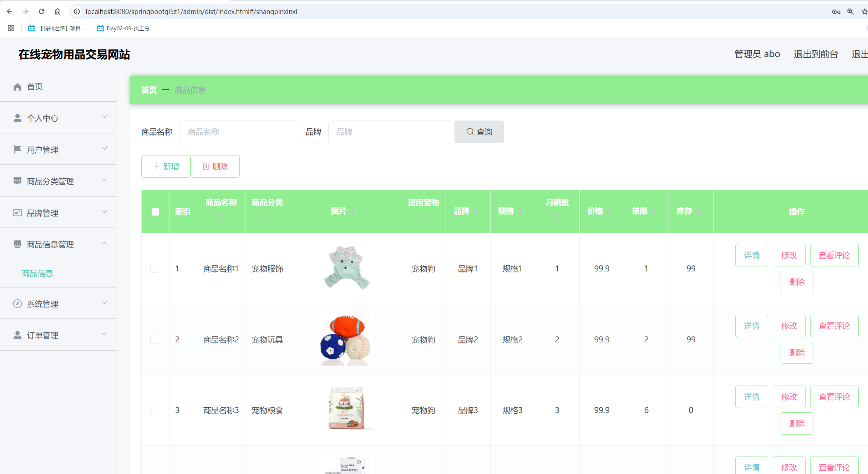Click 首页 in the breadcrumb bar
Image resolution: width=868 pixels, height=474 pixels.
[149, 90]
